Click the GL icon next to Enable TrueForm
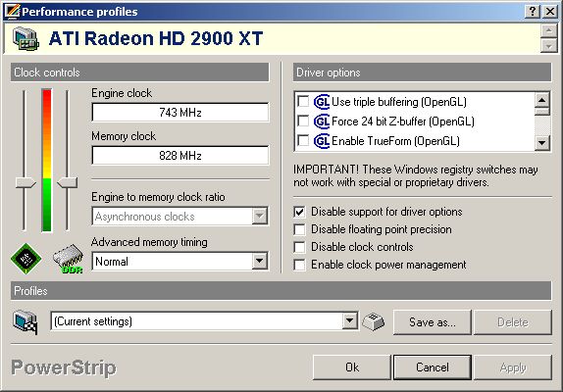 (x=322, y=141)
